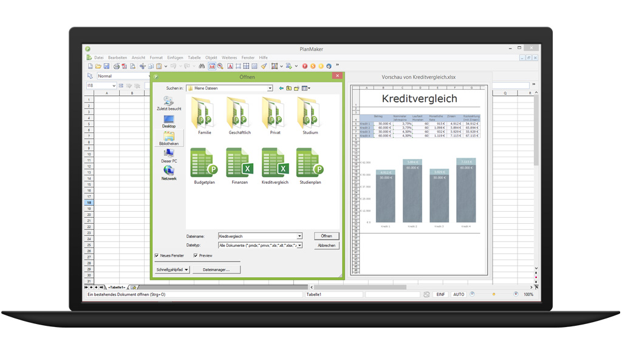This screenshot has width=622, height=364.
Task: Open the Familie folder
Action: (x=204, y=115)
